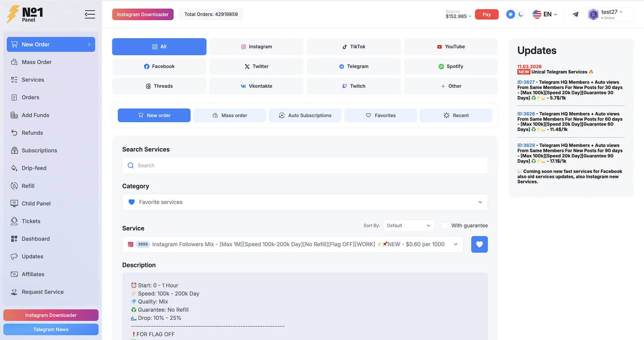Click the No1 Panel lightning logo
644x340 pixels.
pos(25,14)
